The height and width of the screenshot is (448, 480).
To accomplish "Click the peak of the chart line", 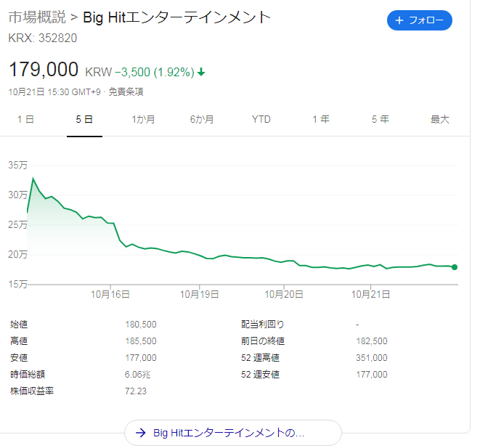I will tap(33, 179).
